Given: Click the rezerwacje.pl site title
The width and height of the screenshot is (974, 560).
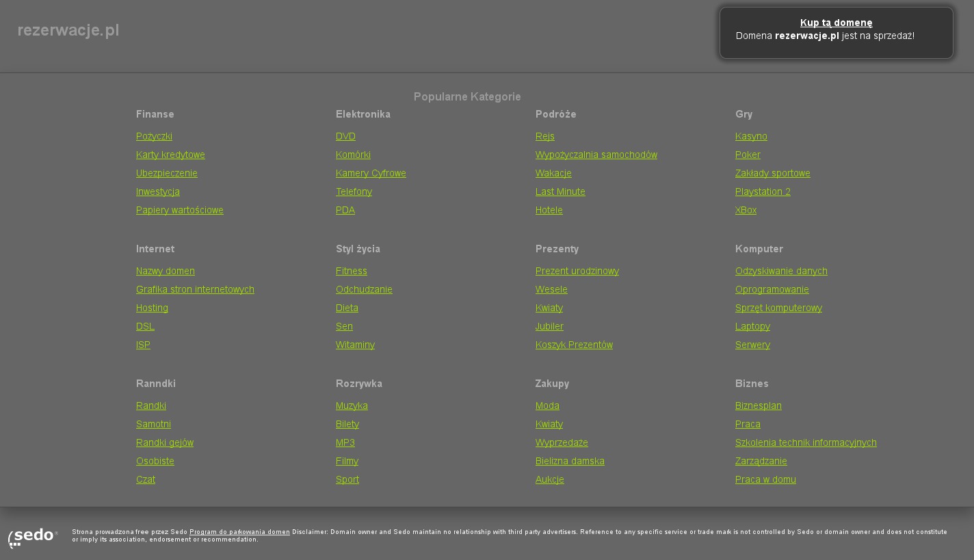Looking at the screenshot, I should (x=68, y=30).
